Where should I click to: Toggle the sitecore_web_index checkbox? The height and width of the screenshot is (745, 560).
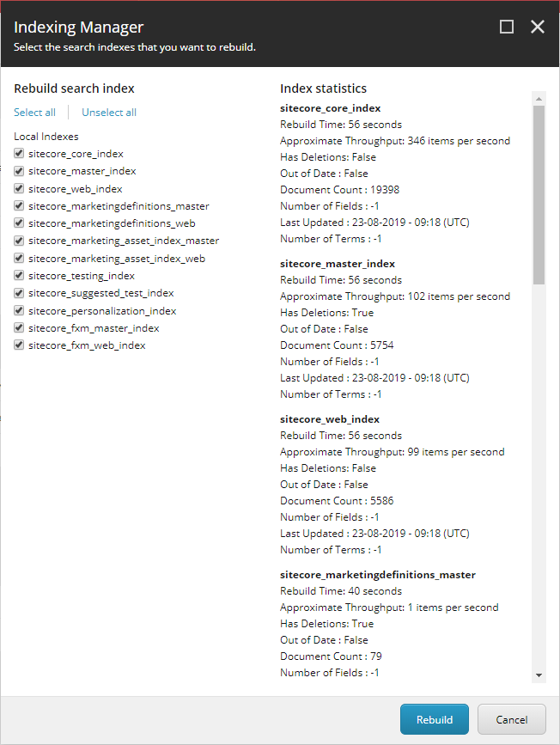click(x=19, y=189)
